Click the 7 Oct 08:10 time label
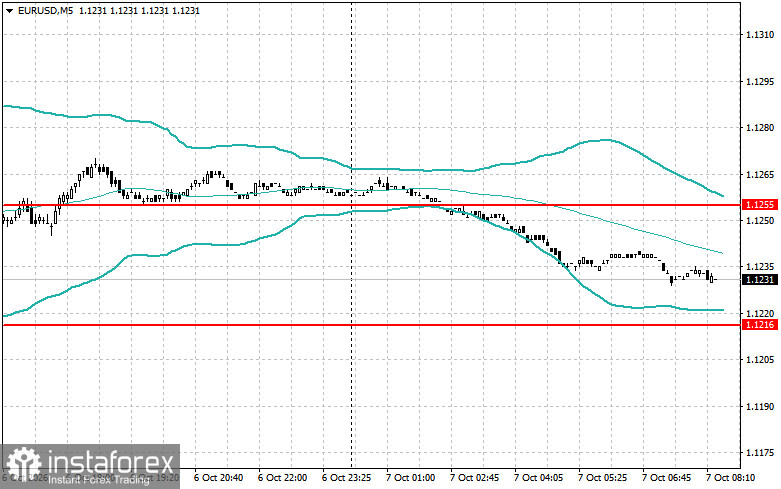This screenshot has height=489, width=781. 730,478
